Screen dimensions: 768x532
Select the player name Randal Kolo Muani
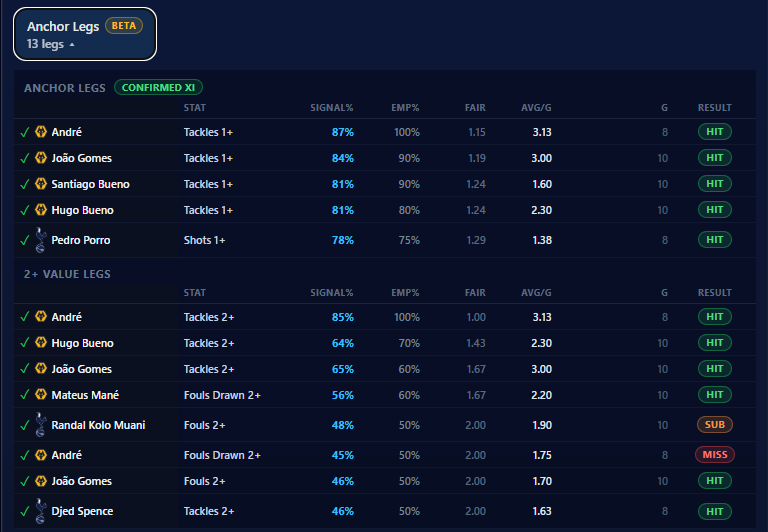(98, 425)
